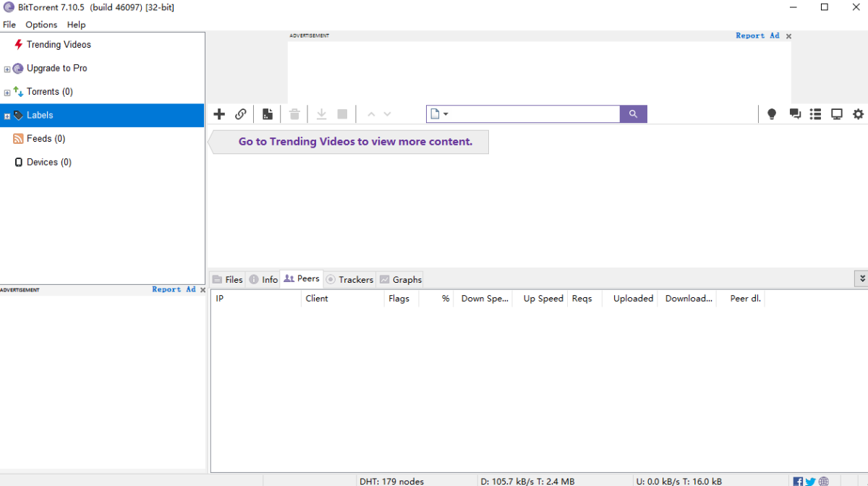Toggle the detailed info list view icon
The image size is (868, 486).
pyautogui.click(x=815, y=114)
